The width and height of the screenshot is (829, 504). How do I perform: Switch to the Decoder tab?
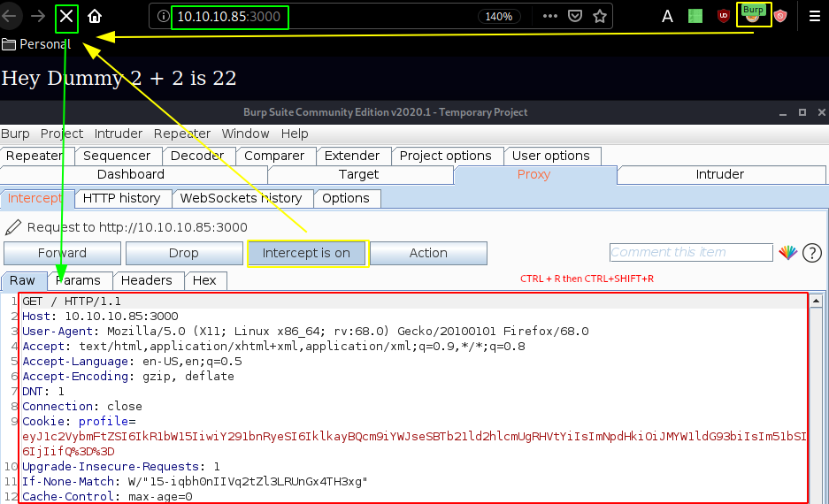click(197, 156)
